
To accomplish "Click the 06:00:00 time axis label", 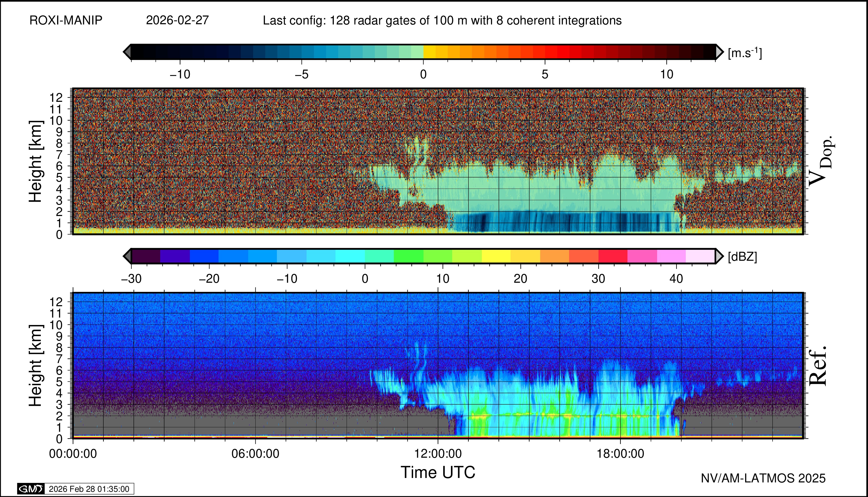I will pyautogui.click(x=255, y=454).
